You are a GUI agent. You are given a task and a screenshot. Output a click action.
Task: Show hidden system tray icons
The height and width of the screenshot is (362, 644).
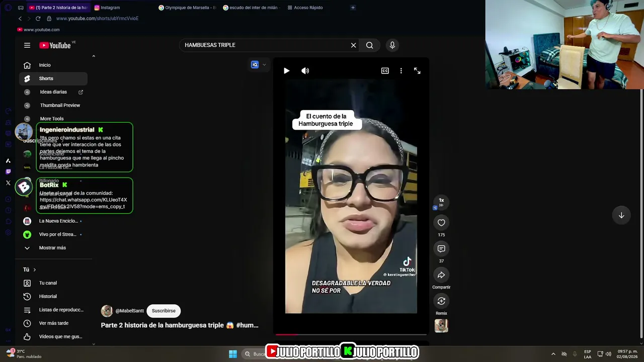click(x=553, y=354)
